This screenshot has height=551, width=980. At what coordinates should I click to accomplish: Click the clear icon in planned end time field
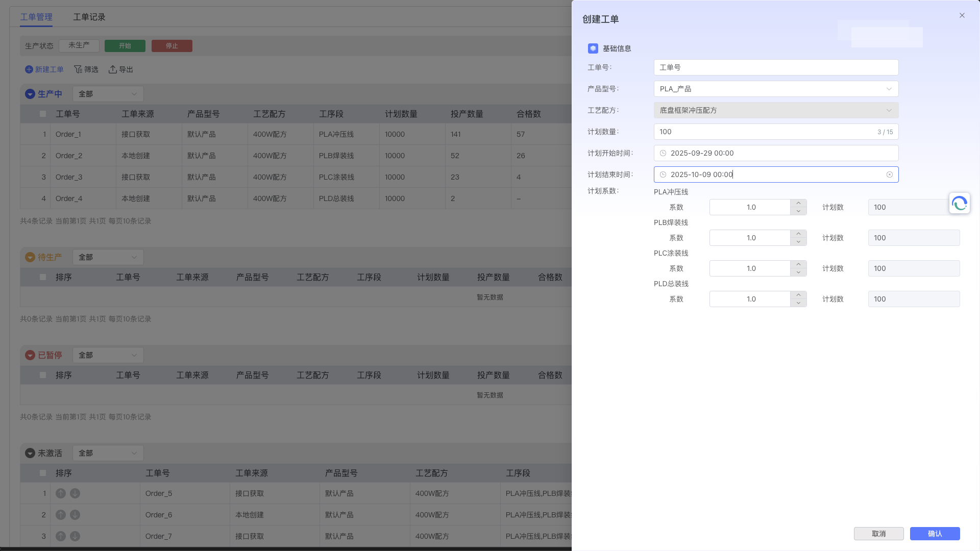click(x=890, y=174)
